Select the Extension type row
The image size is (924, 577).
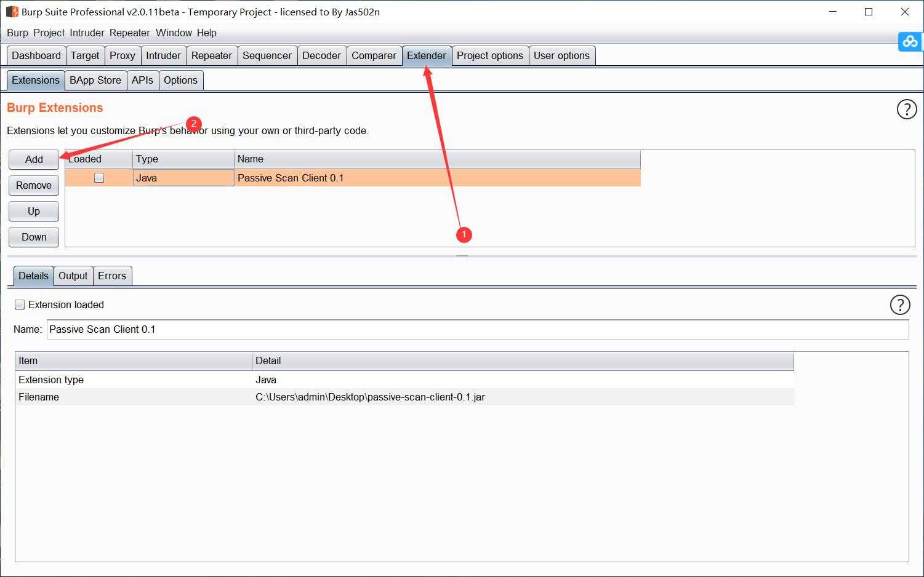click(404, 380)
